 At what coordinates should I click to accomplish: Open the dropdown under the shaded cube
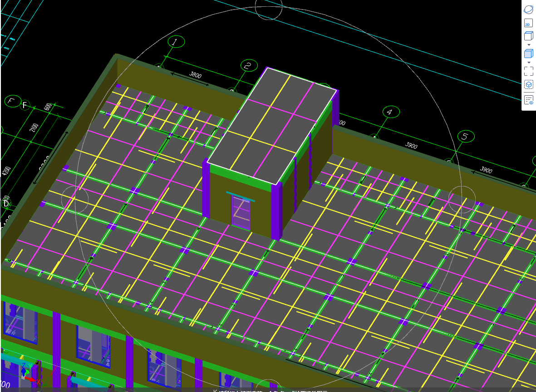click(529, 63)
